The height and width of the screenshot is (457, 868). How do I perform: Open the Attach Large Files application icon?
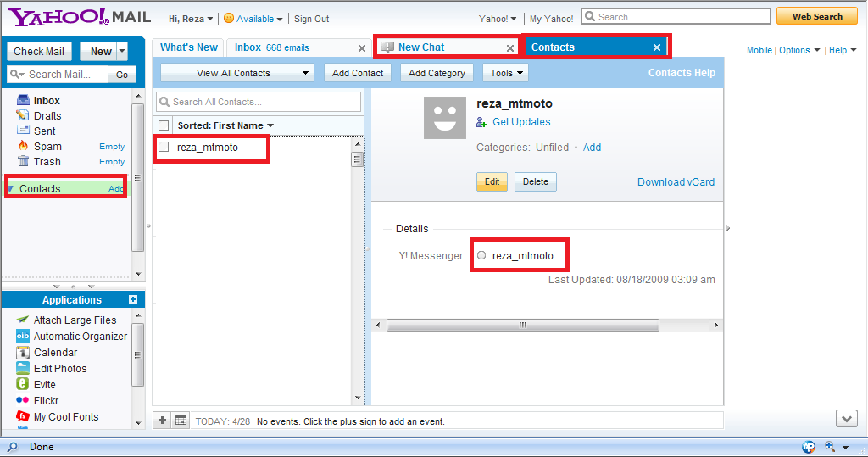[23, 320]
